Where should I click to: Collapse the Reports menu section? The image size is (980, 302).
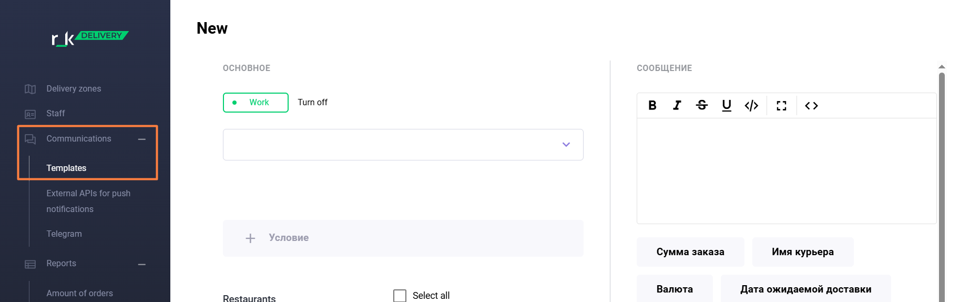141,264
